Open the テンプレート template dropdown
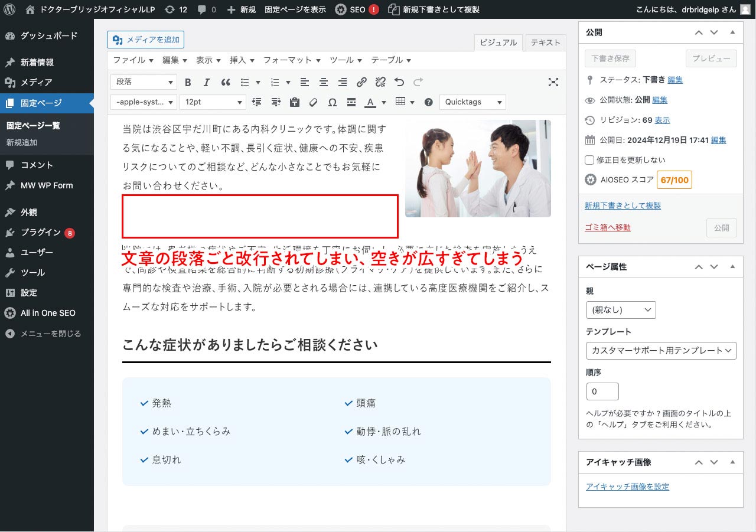The image size is (756, 532). click(x=661, y=350)
